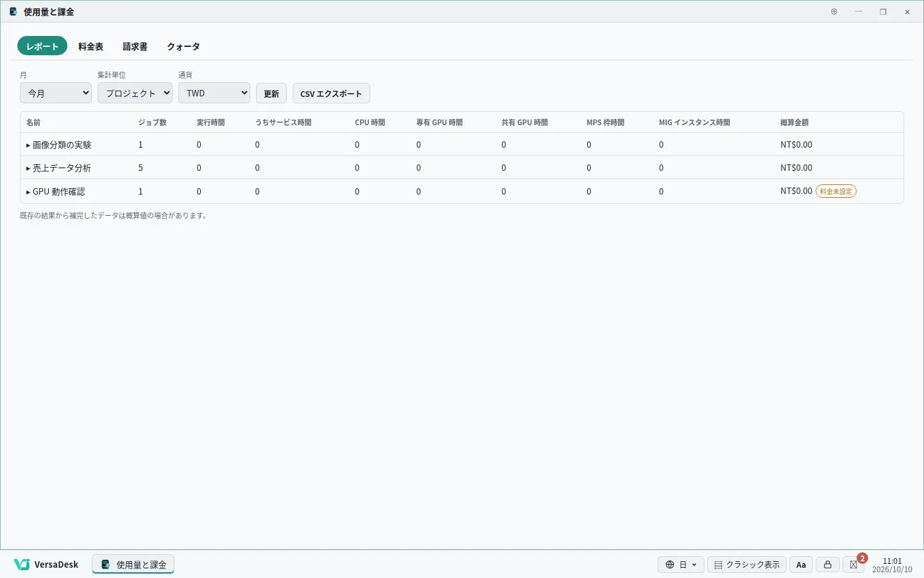Screen dimensions: 924x578
Task: Open the notifications icon with badge 2
Action: coord(853,565)
